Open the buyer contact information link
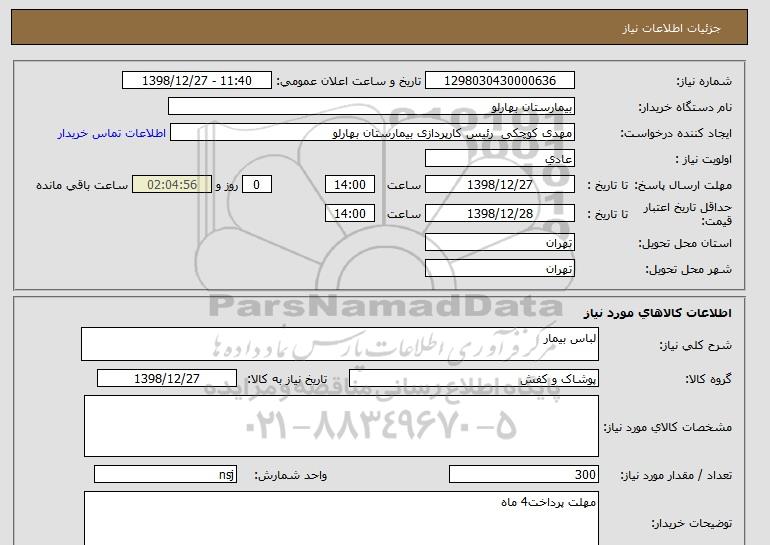The width and height of the screenshot is (770, 545). pos(111,133)
